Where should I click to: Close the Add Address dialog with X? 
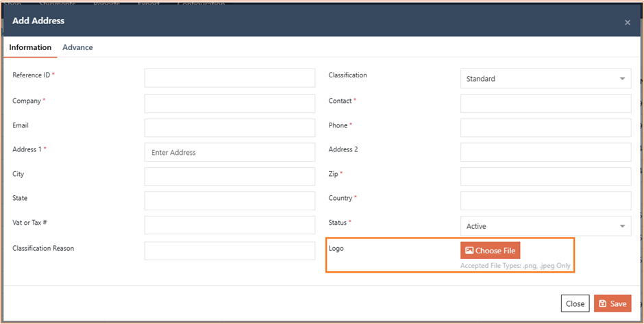(627, 23)
